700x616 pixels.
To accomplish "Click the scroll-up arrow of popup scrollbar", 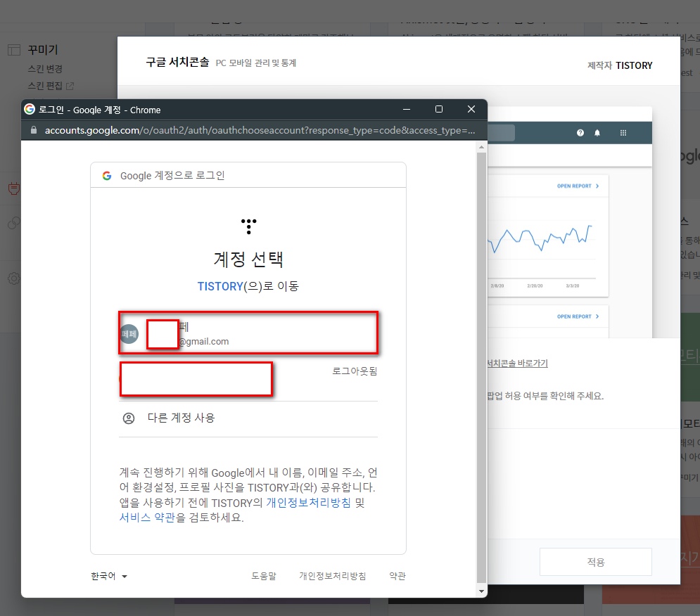I will click(481, 147).
